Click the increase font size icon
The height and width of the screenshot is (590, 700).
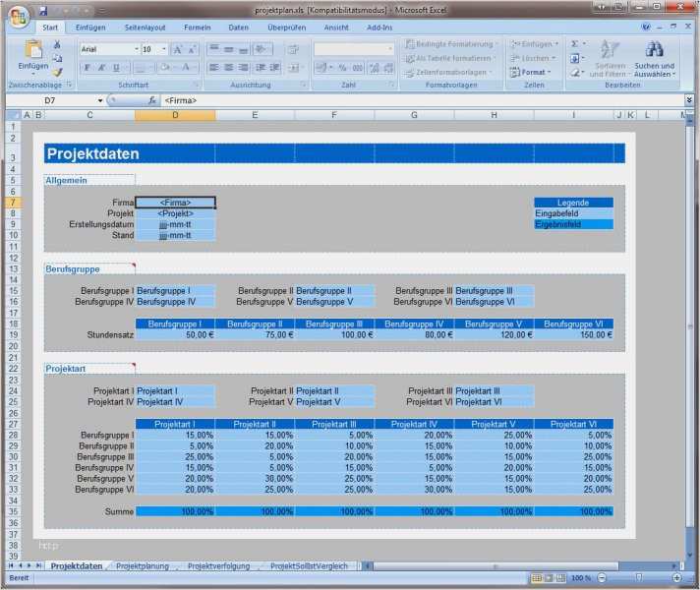pyautogui.click(x=178, y=48)
